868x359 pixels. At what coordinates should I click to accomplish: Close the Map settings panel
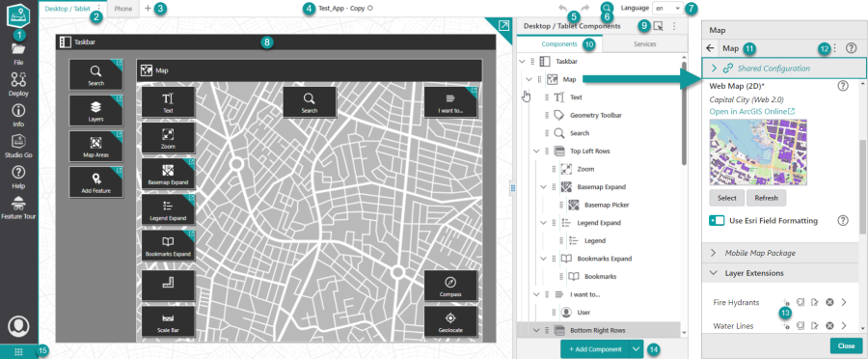[846, 345]
